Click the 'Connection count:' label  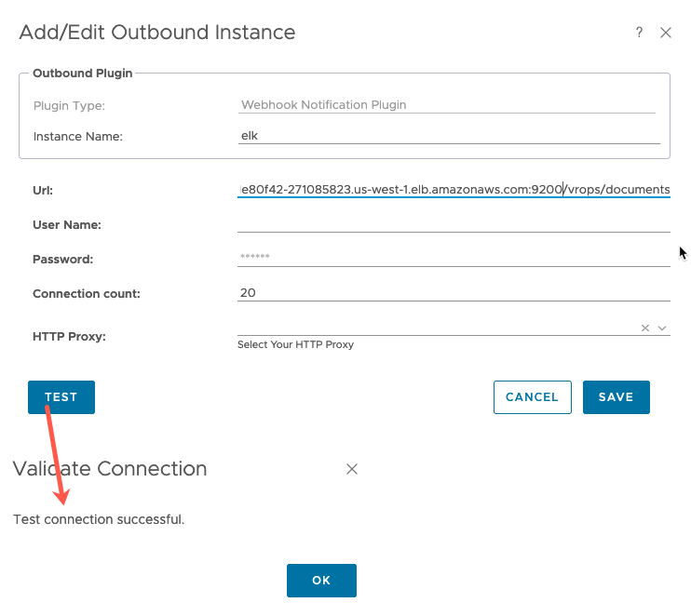[x=87, y=294]
